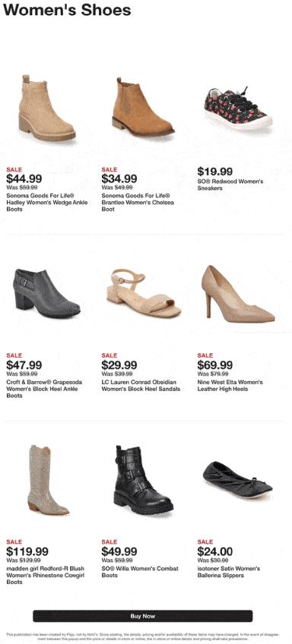The image size is (292, 644).
Task: Click Sonoma Brantlee Women's Chelsea Boot title
Action: (x=138, y=203)
